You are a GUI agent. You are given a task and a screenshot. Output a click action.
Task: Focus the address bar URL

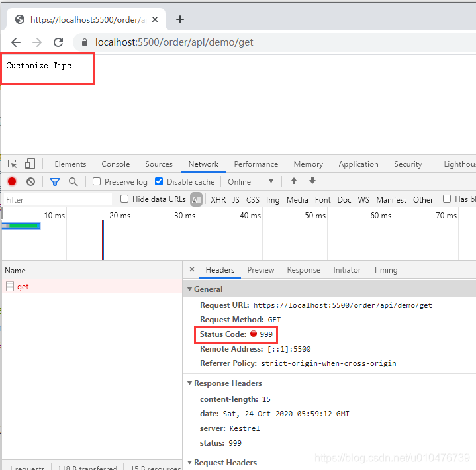174,42
